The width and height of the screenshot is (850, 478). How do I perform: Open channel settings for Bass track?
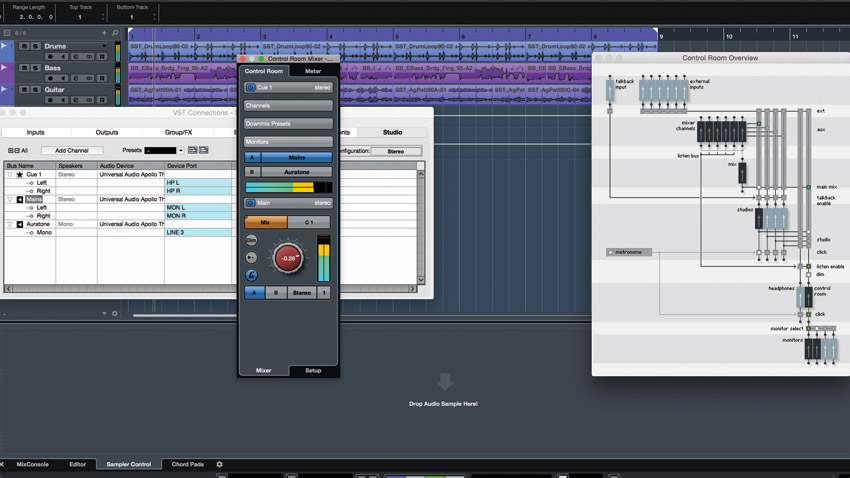tap(76, 78)
